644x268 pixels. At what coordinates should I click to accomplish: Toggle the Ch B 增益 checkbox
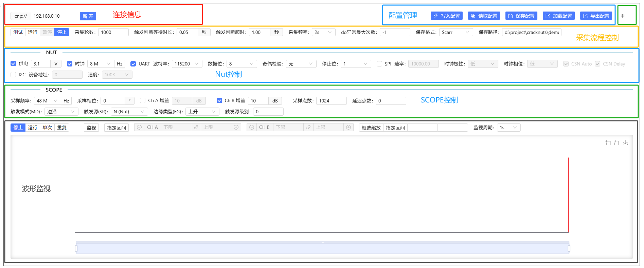[219, 100]
